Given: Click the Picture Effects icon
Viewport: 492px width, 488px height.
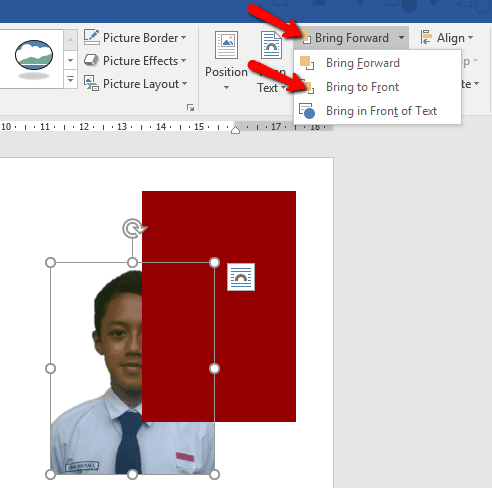Looking at the screenshot, I should pos(91,60).
